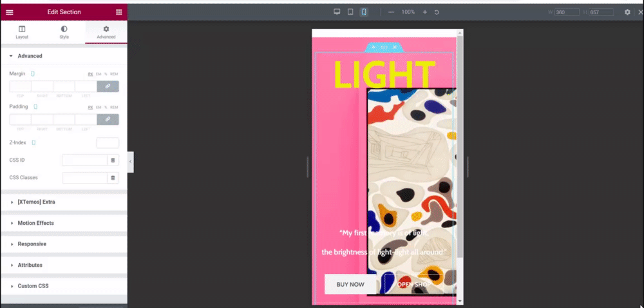The image size is (644, 308).
Task: Expand Motion Effects section
Action: (64, 223)
